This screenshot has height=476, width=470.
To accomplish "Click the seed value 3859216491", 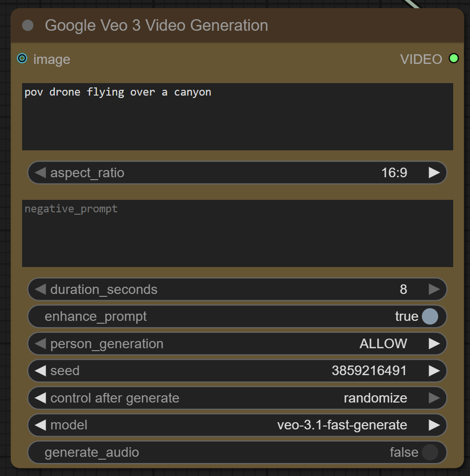I will 369,371.
